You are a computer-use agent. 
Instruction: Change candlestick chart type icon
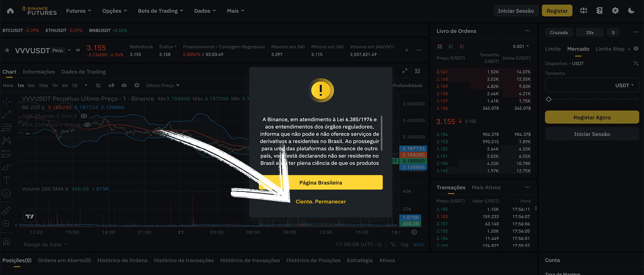[111, 85]
